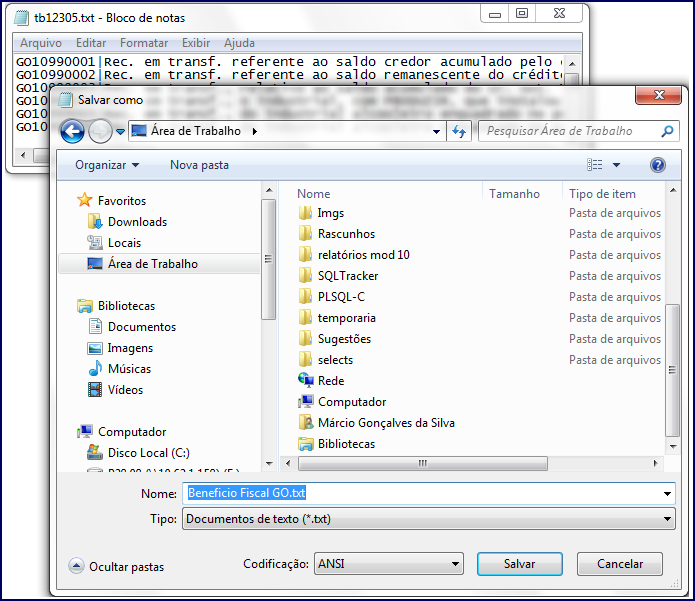Expand the Área de Trabalho breadcrumb arrow
The width and height of the screenshot is (695, 601).
pyautogui.click(x=254, y=131)
